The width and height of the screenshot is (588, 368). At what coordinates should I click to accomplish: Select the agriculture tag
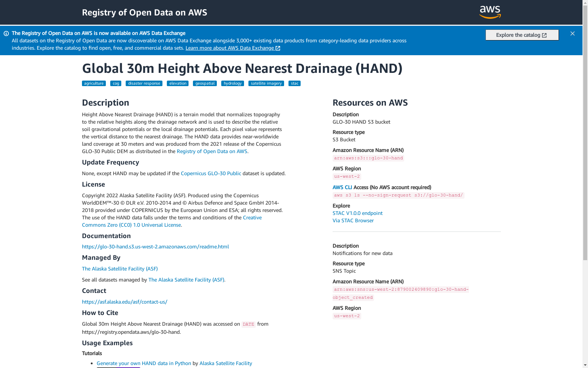pyautogui.click(x=94, y=84)
